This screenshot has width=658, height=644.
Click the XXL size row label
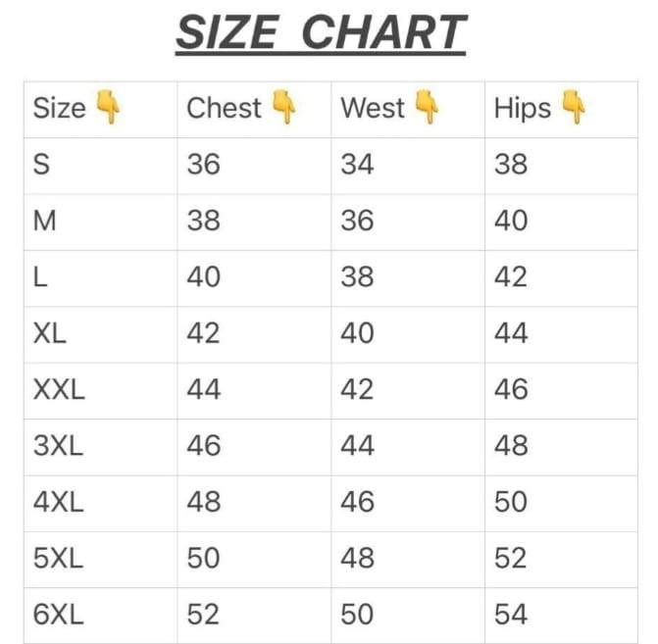click(x=59, y=389)
